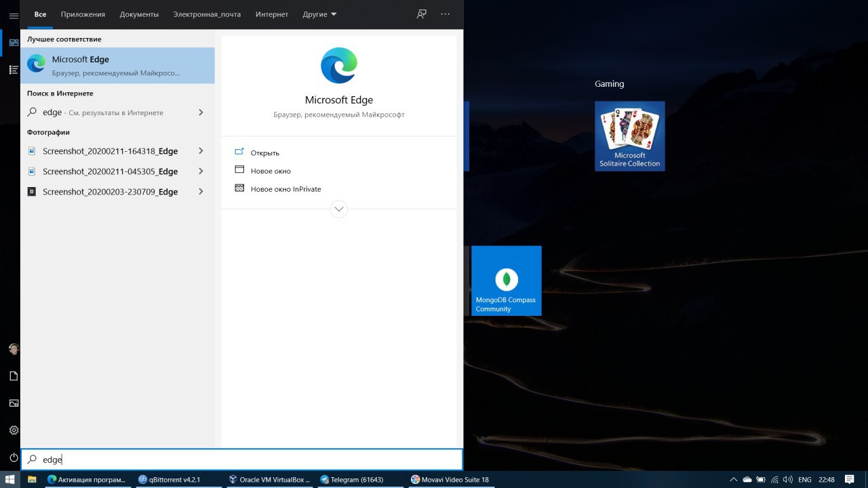Launch Microsoft Solitaire Collection tile

pyautogui.click(x=630, y=136)
